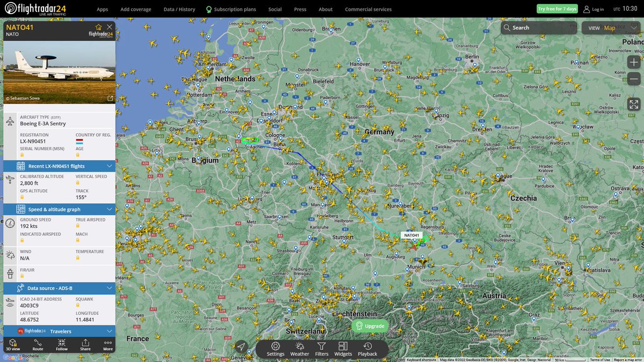This screenshot has width=644, height=362.
Task: Click the locked Squawk padlock
Action: click(x=77, y=306)
